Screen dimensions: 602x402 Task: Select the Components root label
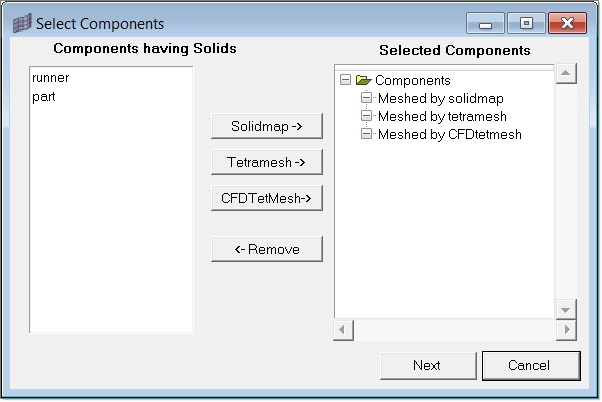(x=412, y=80)
